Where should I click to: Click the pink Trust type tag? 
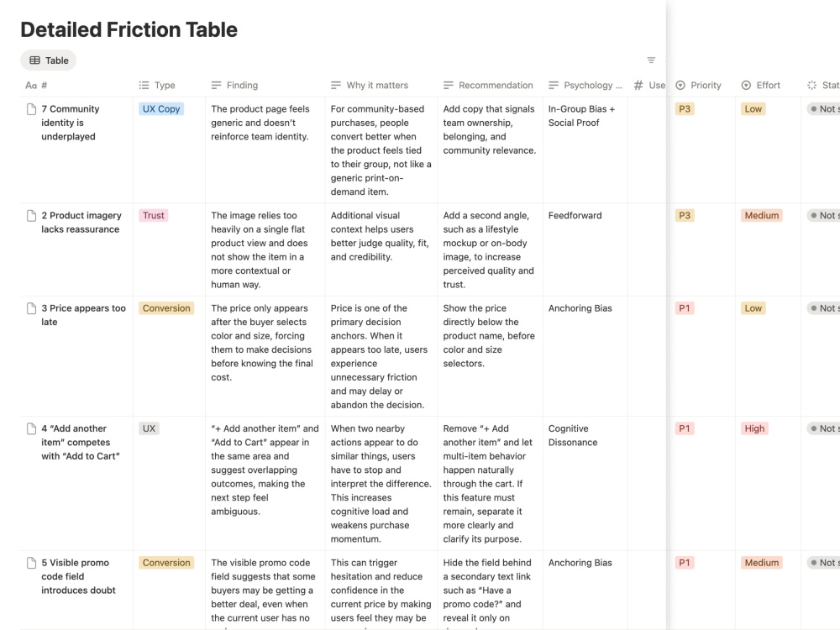[153, 215]
